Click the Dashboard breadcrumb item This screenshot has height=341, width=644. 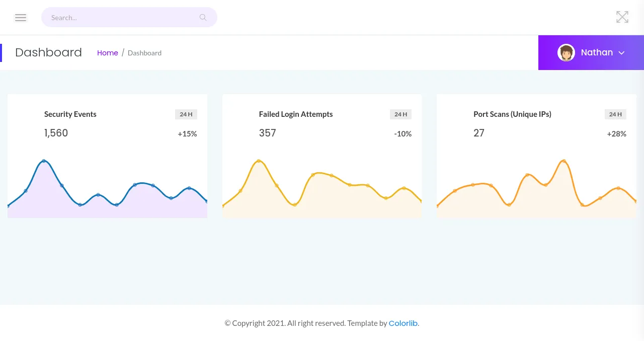pyautogui.click(x=144, y=53)
